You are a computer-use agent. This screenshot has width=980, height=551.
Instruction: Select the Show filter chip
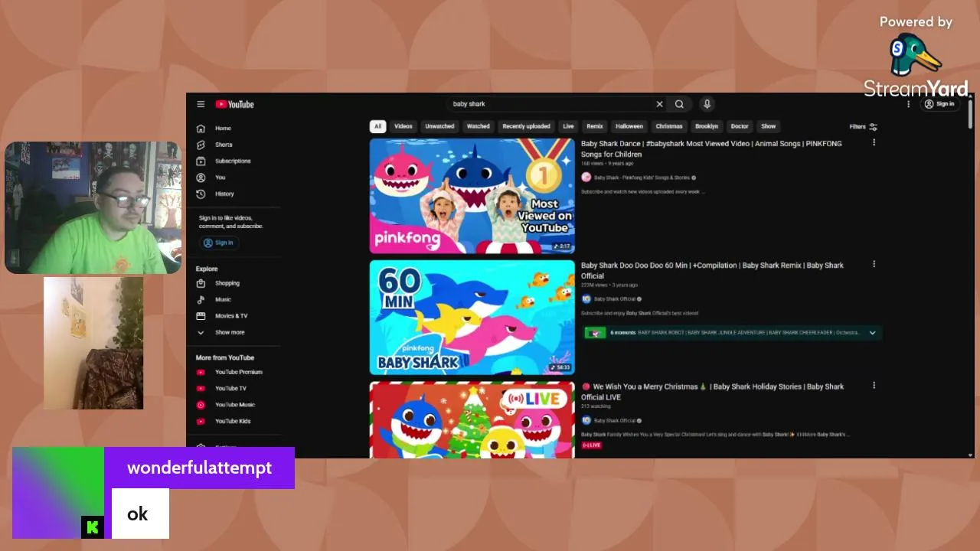[x=769, y=126]
